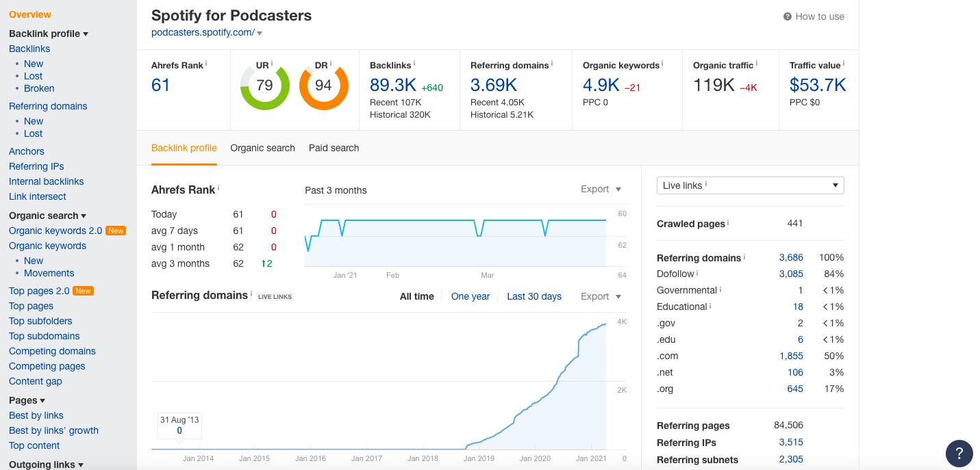Open Referring domains in the sidebar
This screenshot has height=470, width=980.
coord(48,106)
